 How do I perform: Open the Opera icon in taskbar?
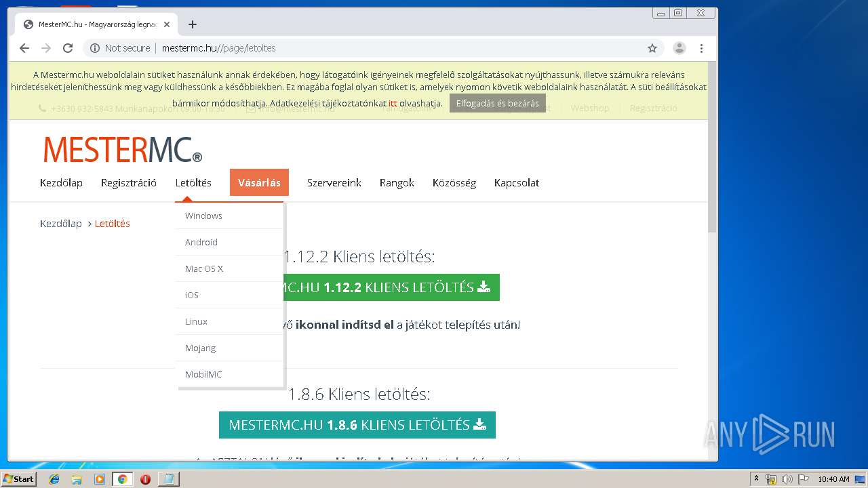[145, 479]
